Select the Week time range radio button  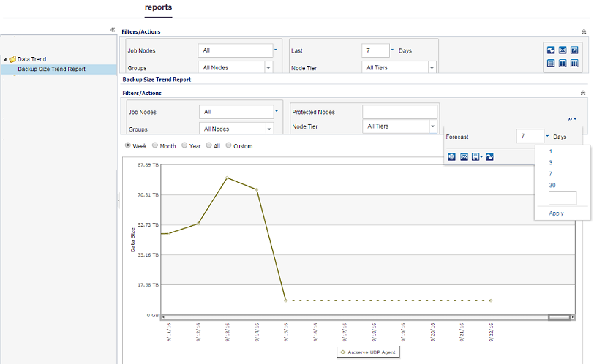(x=128, y=145)
